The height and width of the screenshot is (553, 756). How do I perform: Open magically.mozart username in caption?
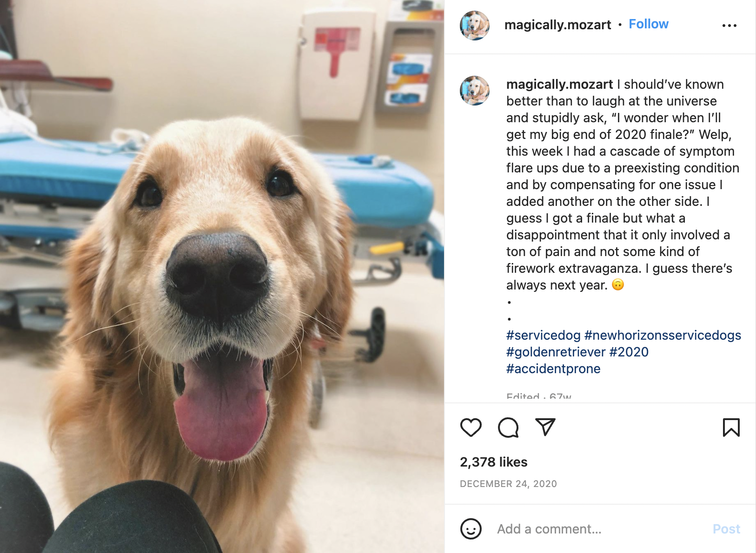[559, 84]
